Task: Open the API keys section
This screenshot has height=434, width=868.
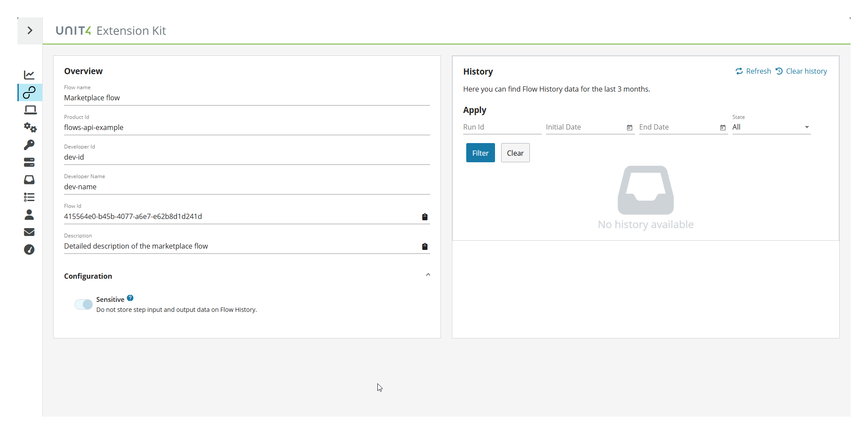Action: pos(29,145)
